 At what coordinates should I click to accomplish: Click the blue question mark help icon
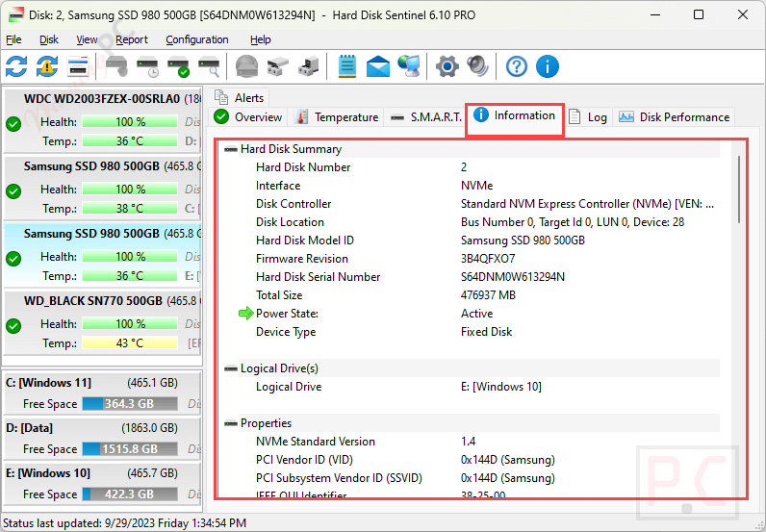click(517, 66)
